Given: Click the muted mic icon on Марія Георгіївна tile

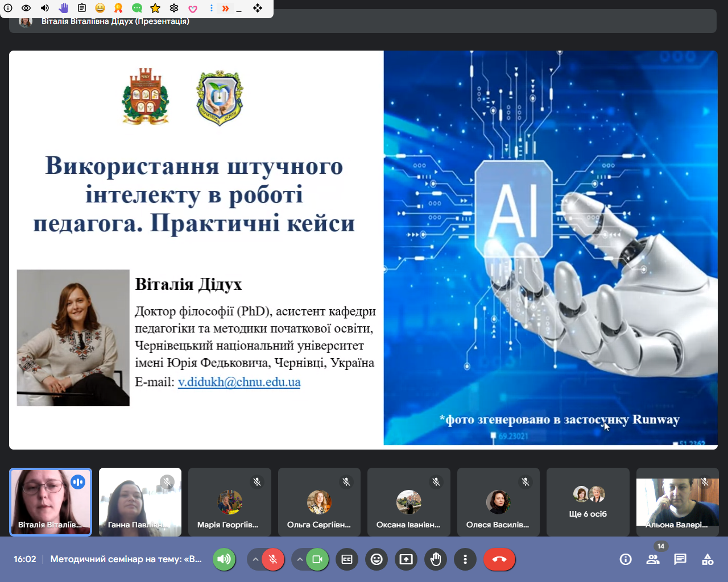Looking at the screenshot, I should pos(257,482).
